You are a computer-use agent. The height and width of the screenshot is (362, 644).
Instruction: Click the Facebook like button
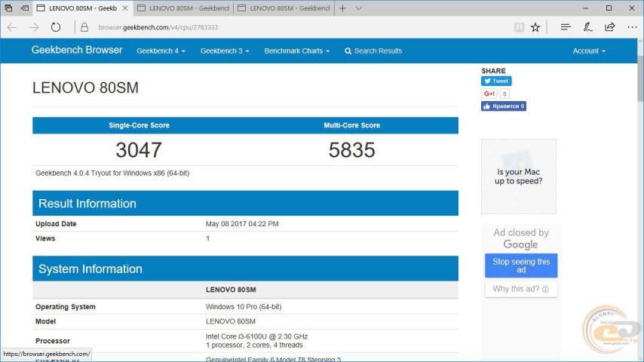coord(504,106)
